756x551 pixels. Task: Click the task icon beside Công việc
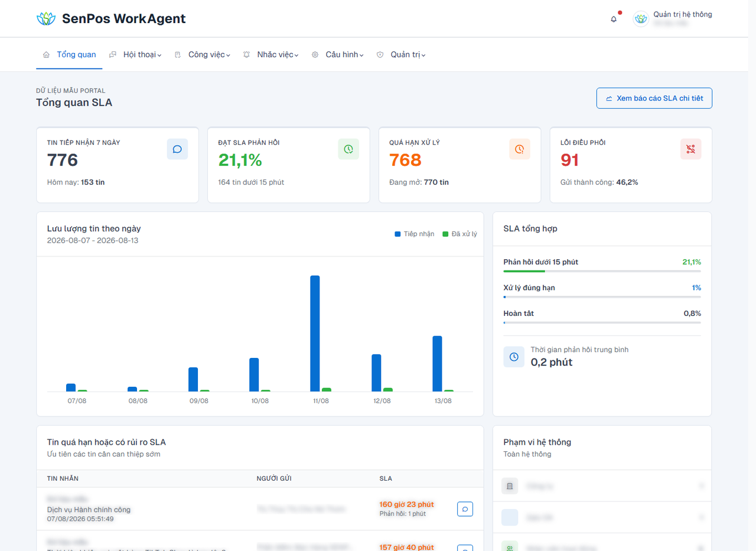(178, 54)
